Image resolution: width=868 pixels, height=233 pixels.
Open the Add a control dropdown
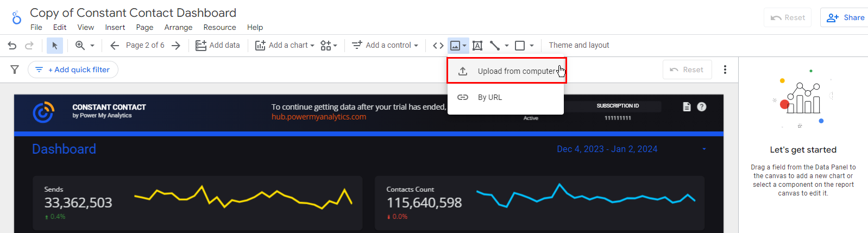(x=385, y=46)
